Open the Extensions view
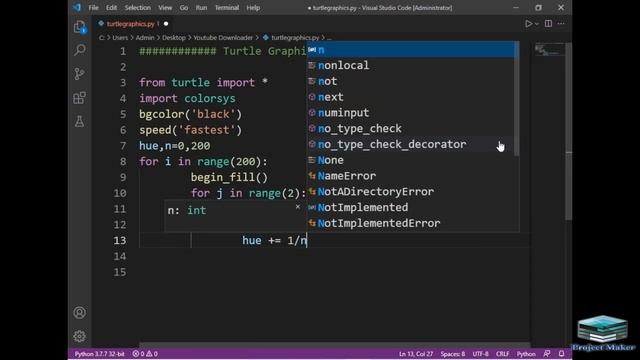 pyautogui.click(x=80, y=98)
